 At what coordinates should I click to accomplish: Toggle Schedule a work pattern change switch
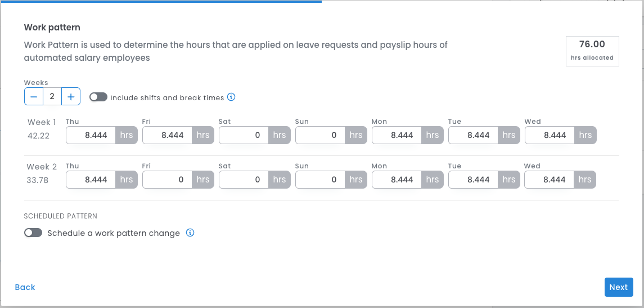tap(33, 233)
